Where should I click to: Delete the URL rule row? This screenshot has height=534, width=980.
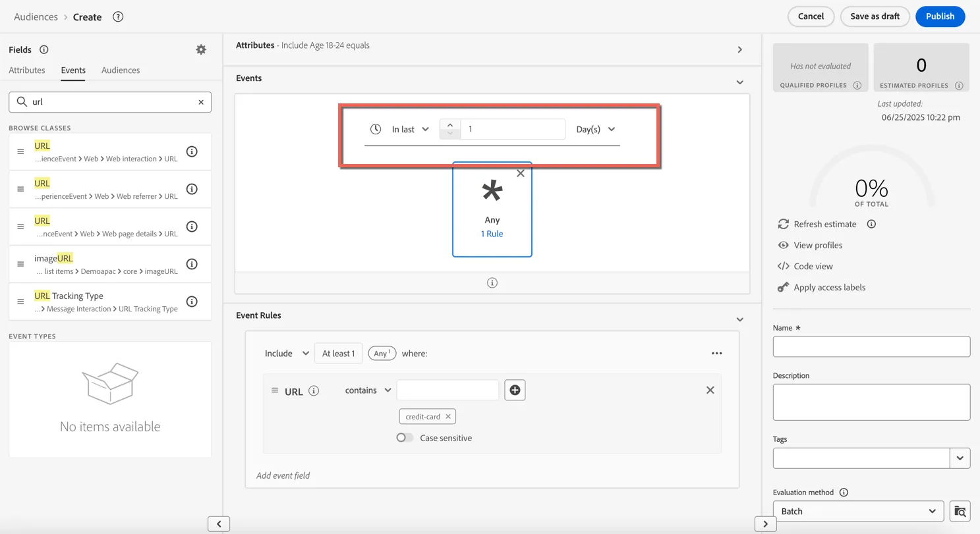(x=710, y=390)
